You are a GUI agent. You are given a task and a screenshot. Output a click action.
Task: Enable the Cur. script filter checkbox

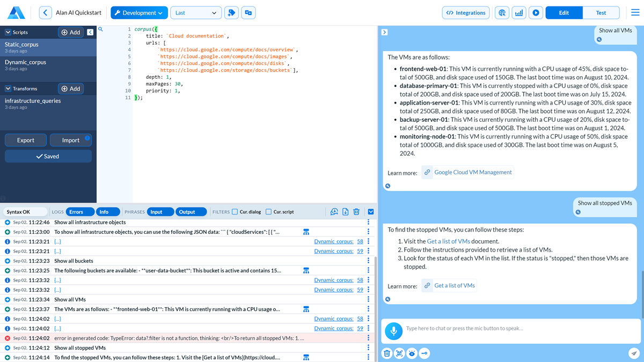(x=268, y=212)
